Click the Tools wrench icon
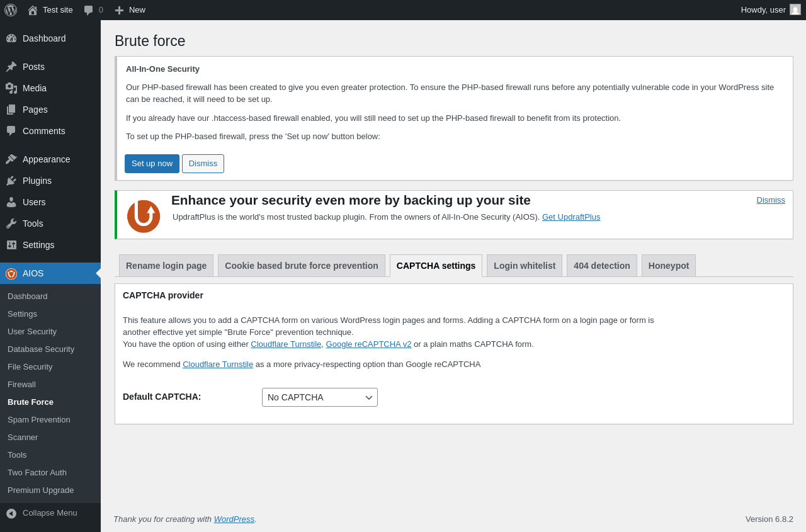Viewport: 806px width, 532px height. coord(11,224)
